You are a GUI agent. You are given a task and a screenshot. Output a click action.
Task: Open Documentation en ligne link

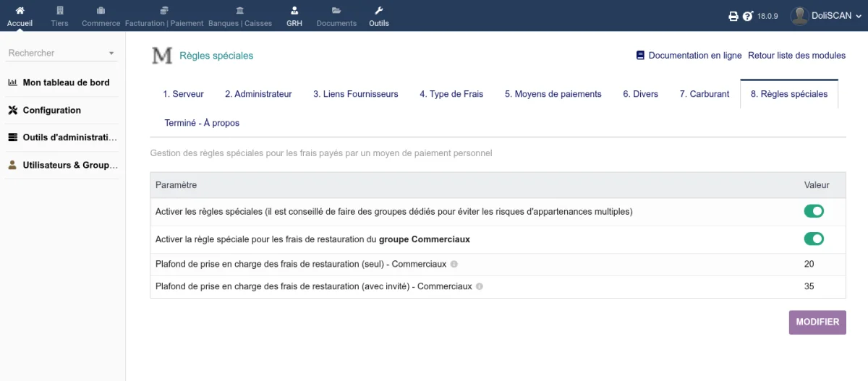(695, 56)
